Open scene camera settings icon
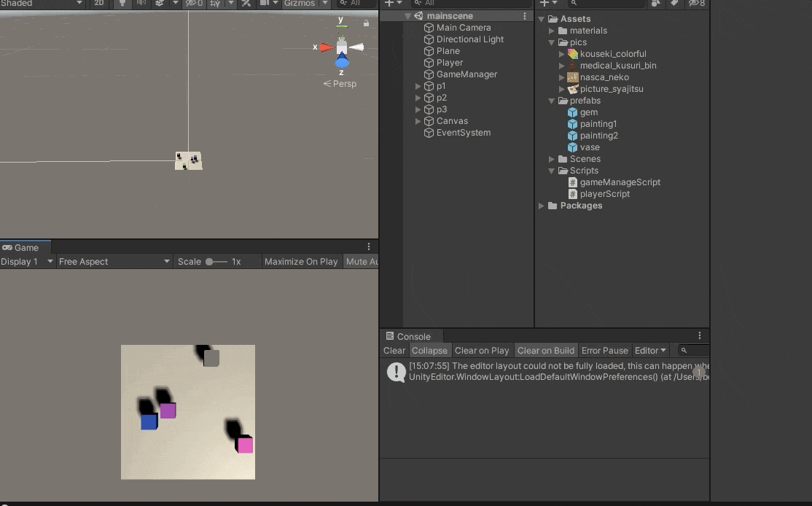812x506 pixels. tap(264, 3)
